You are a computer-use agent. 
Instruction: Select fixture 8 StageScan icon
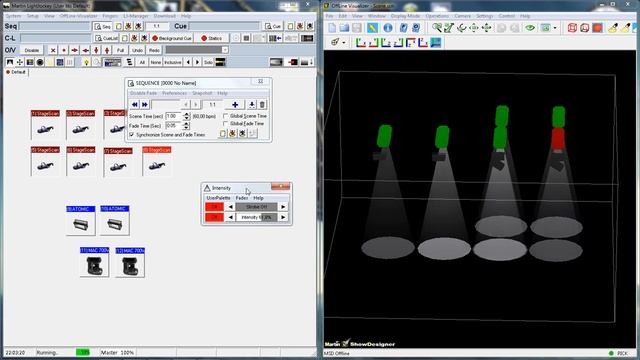point(157,161)
